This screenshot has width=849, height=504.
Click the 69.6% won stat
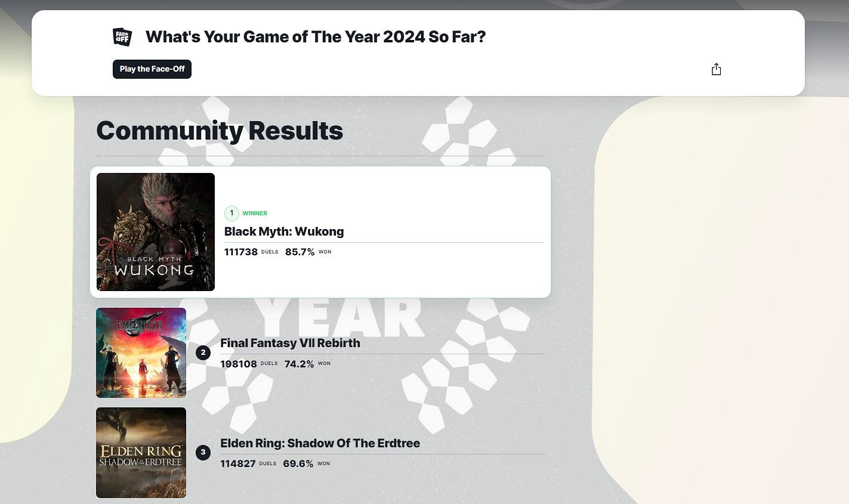coord(298,463)
